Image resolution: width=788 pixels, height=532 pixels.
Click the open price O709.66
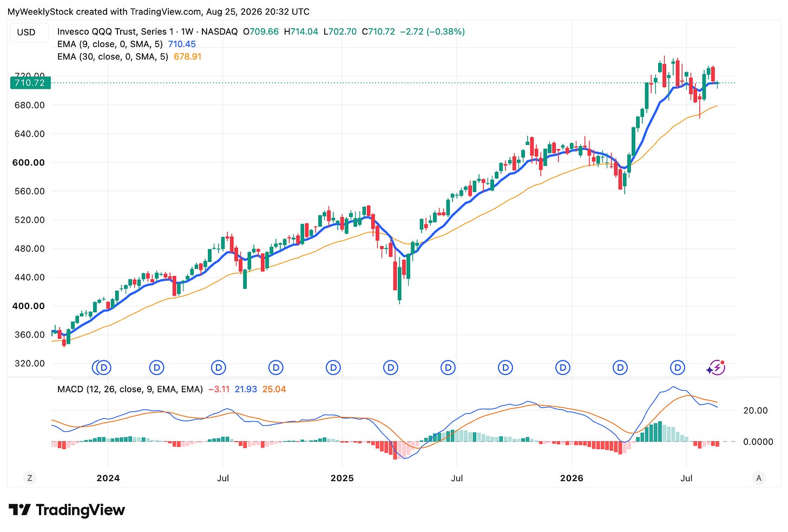point(261,31)
